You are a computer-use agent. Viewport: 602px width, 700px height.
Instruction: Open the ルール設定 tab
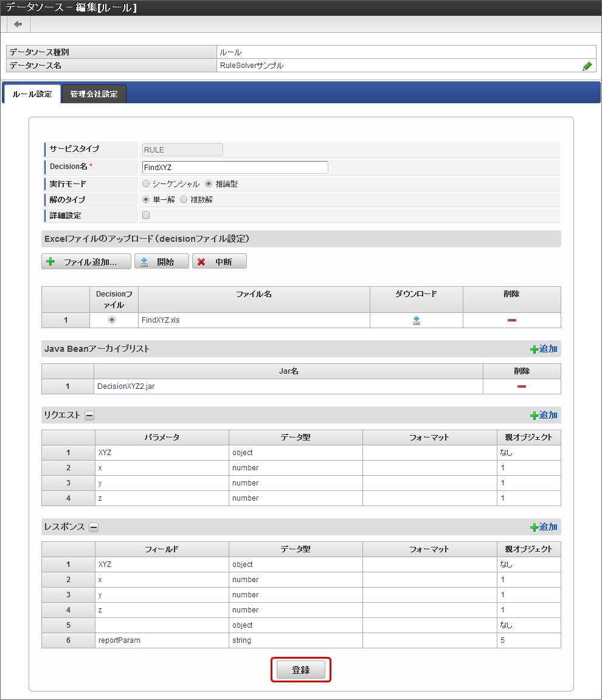pos(32,94)
